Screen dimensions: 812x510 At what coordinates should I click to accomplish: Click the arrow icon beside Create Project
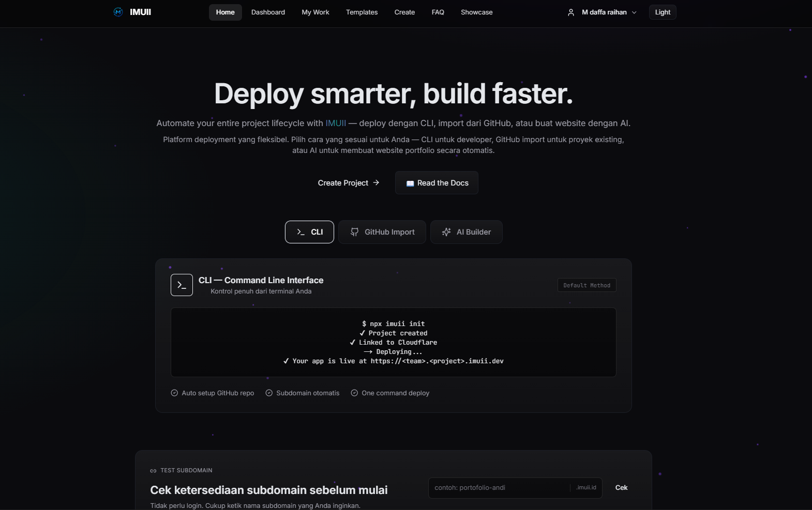click(376, 183)
